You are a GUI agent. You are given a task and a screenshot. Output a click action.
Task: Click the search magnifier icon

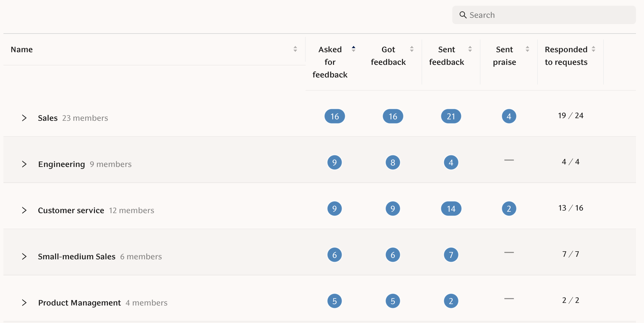[x=463, y=15]
